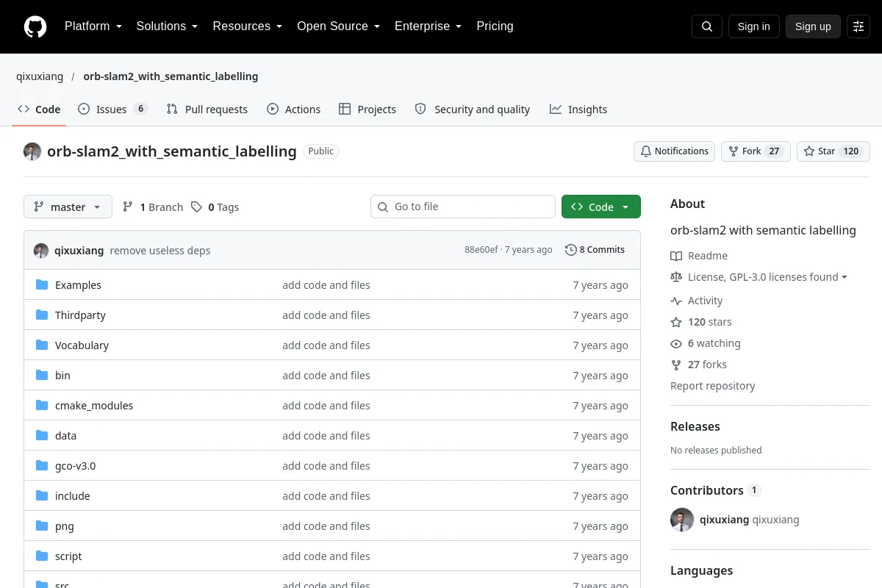Click the Go to file search field

(463, 207)
